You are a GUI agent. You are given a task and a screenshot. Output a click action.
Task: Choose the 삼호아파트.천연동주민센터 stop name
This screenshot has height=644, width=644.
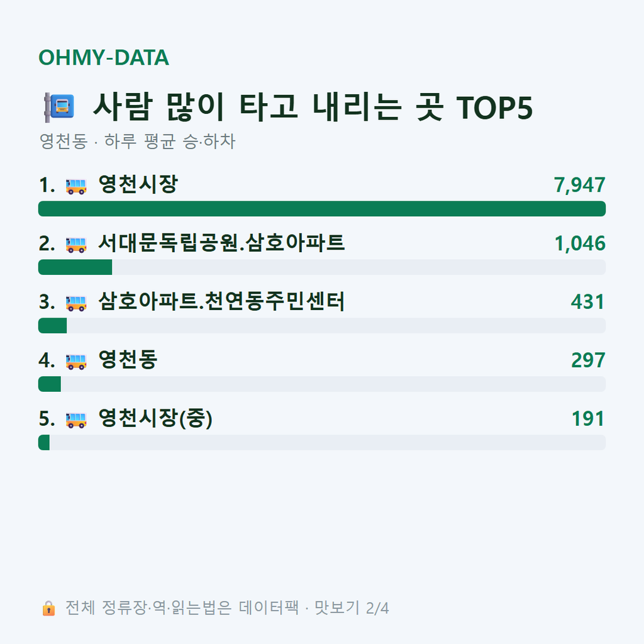tap(221, 301)
